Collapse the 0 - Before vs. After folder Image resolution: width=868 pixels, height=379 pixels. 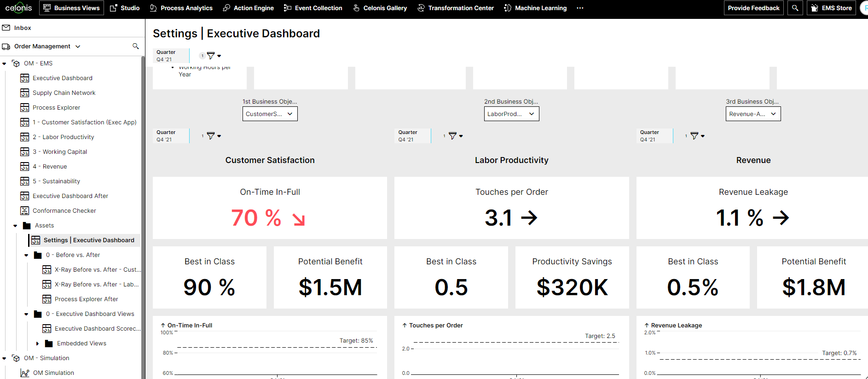[26, 255]
